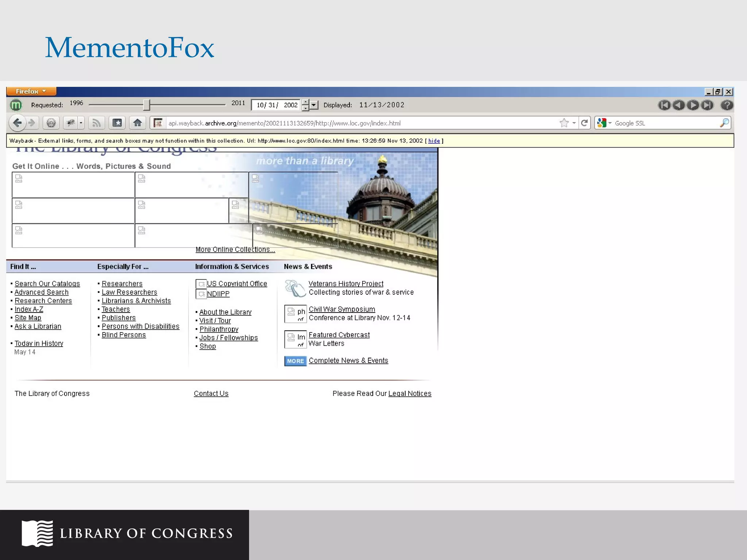The image size is (747, 560).
Task: Reload the page with refresh icon
Action: coord(584,123)
